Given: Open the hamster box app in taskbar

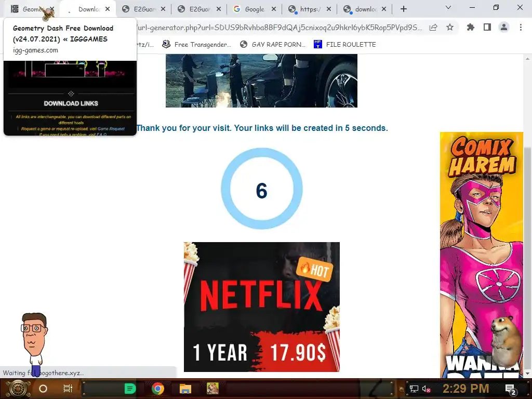Looking at the screenshot, I should pos(212,389).
